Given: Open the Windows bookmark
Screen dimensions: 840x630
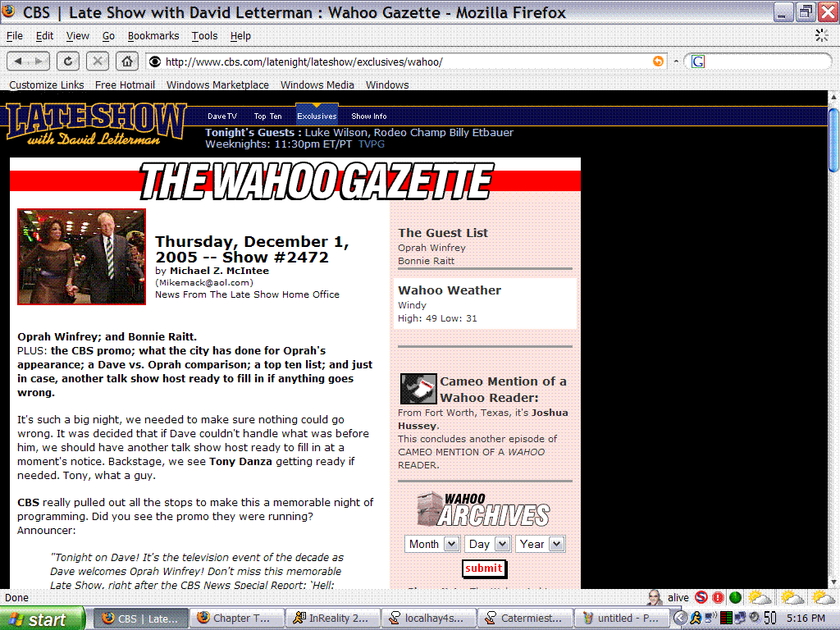Looking at the screenshot, I should point(387,84).
